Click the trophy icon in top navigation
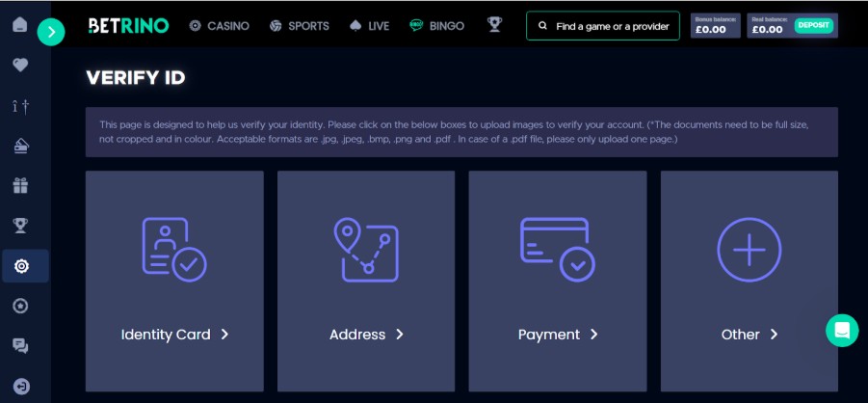The image size is (868, 403). tap(494, 26)
